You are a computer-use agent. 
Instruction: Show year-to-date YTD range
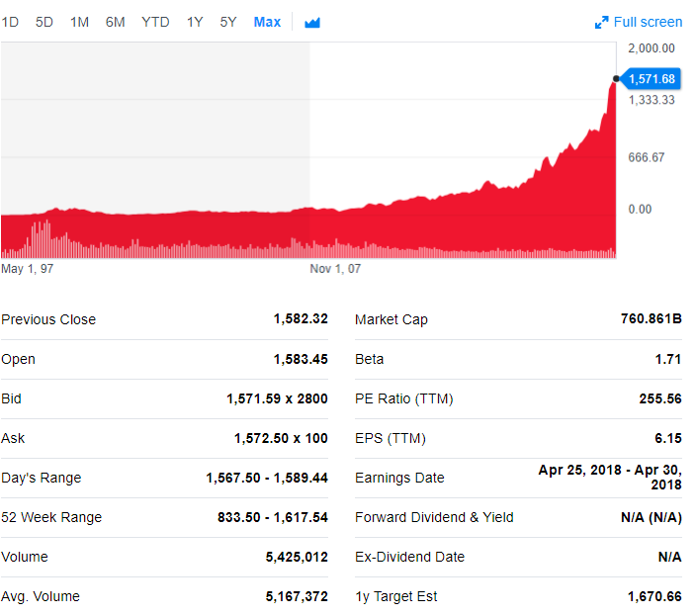[x=155, y=22]
